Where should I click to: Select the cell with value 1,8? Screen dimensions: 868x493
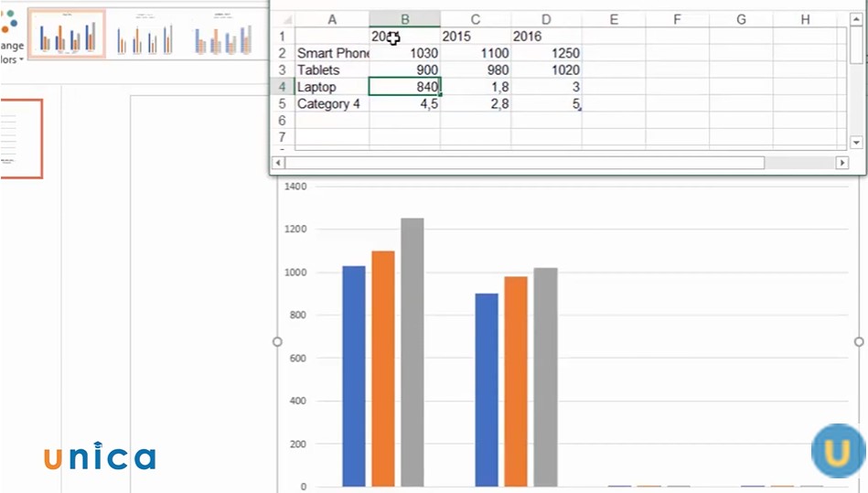[476, 87]
